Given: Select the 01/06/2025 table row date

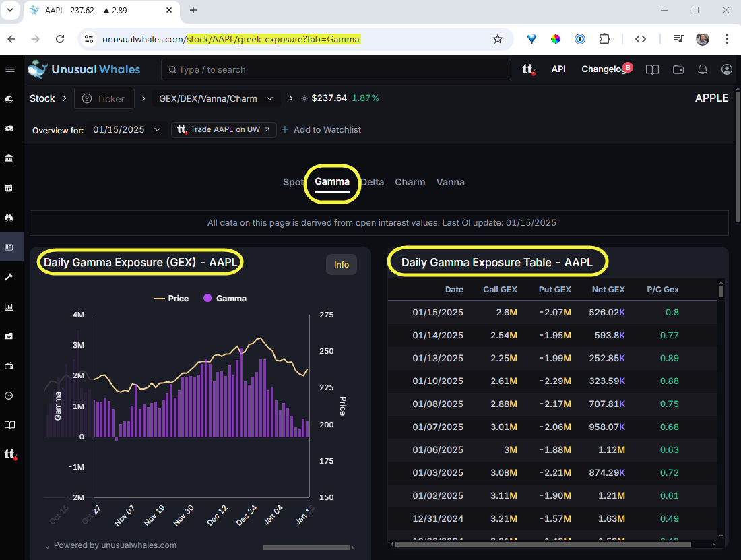Looking at the screenshot, I should [x=438, y=450].
